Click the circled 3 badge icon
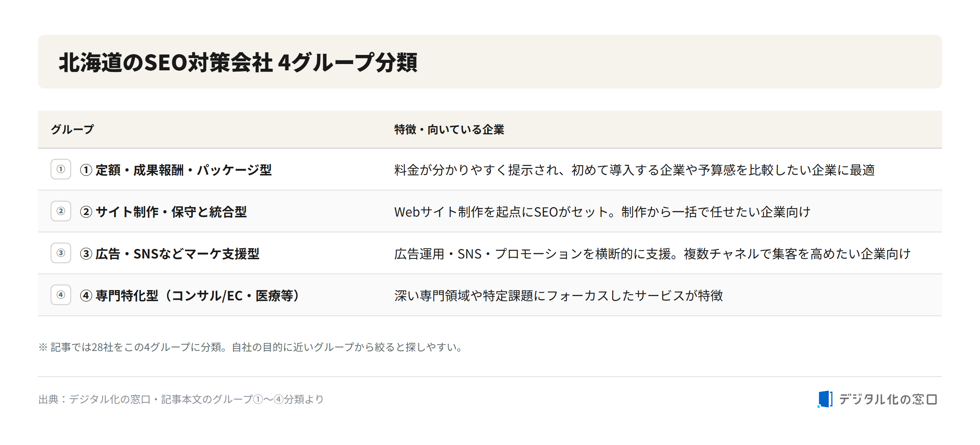This screenshot has height=445, width=980. tap(61, 253)
